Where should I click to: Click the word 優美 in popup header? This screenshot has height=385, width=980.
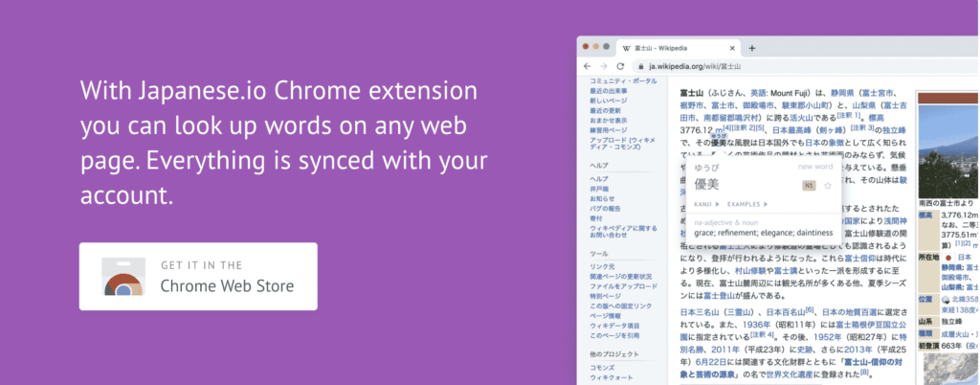707,185
